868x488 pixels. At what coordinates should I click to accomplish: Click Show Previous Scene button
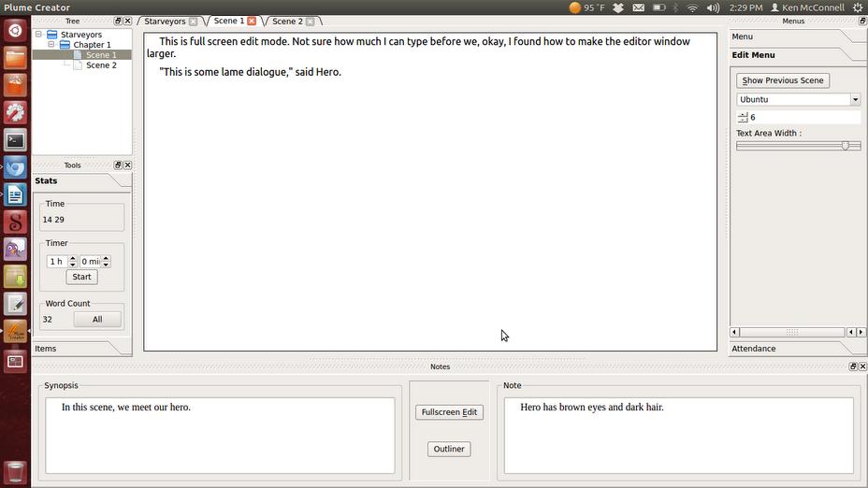[783, 80]
